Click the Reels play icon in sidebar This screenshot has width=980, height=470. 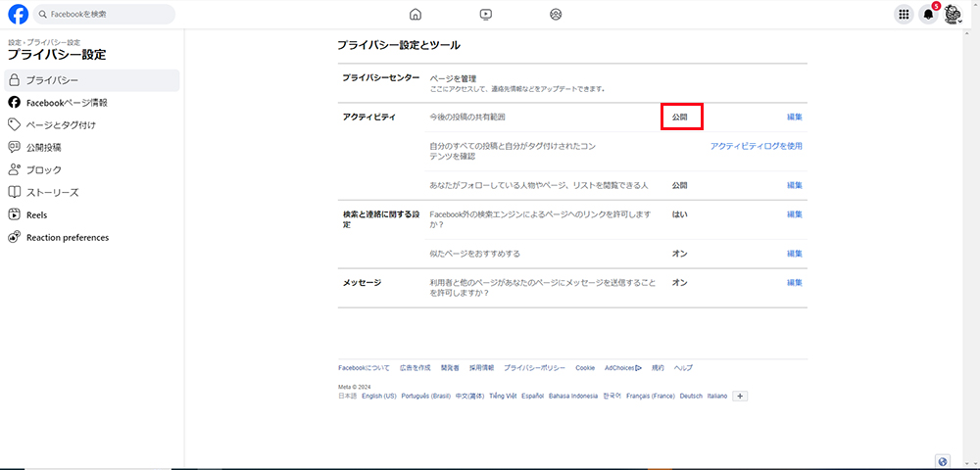(15, 214)
